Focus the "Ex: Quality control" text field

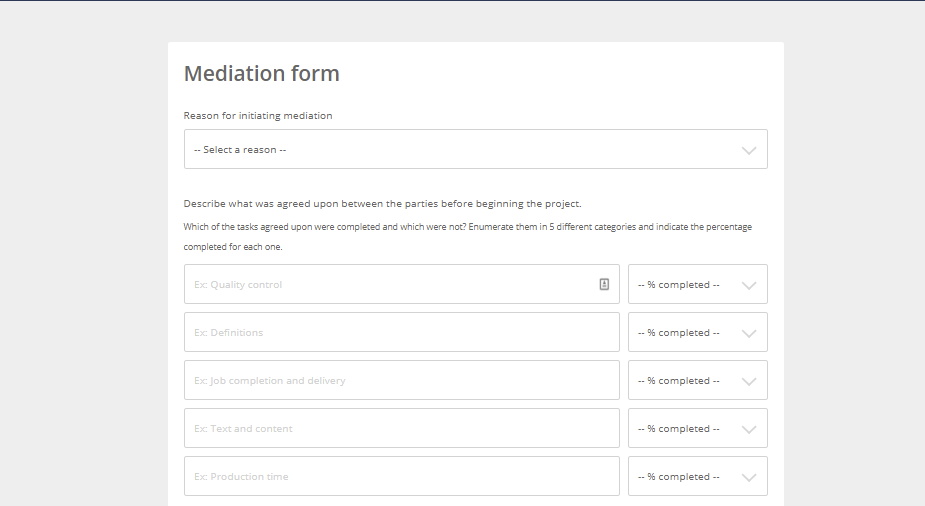point(402,284)
